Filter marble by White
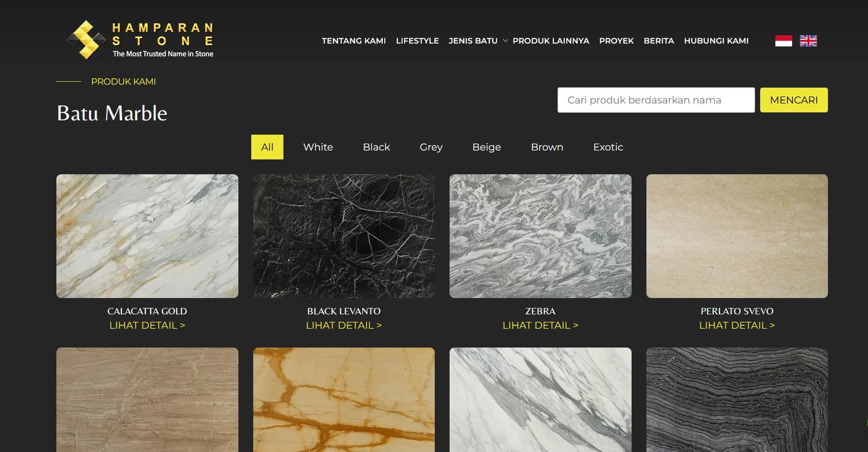868x452 pixels. (x=318, y=147)
